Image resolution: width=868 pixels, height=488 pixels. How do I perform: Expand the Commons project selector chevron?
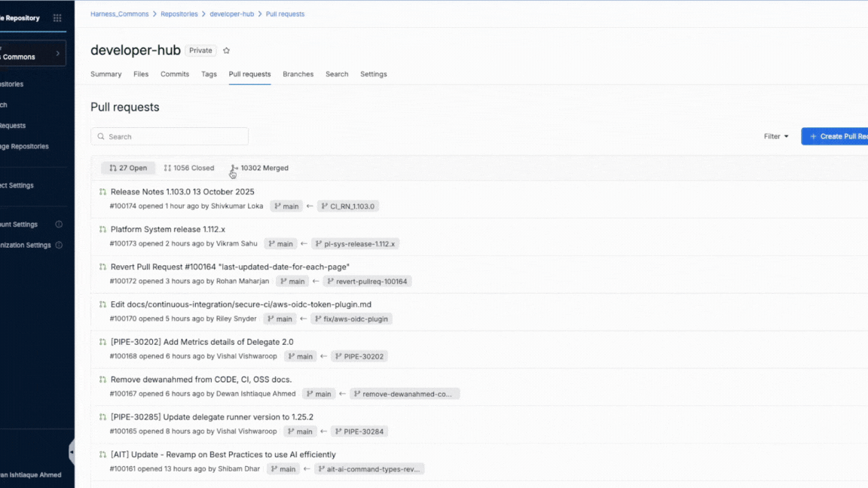tap(57, 53)
